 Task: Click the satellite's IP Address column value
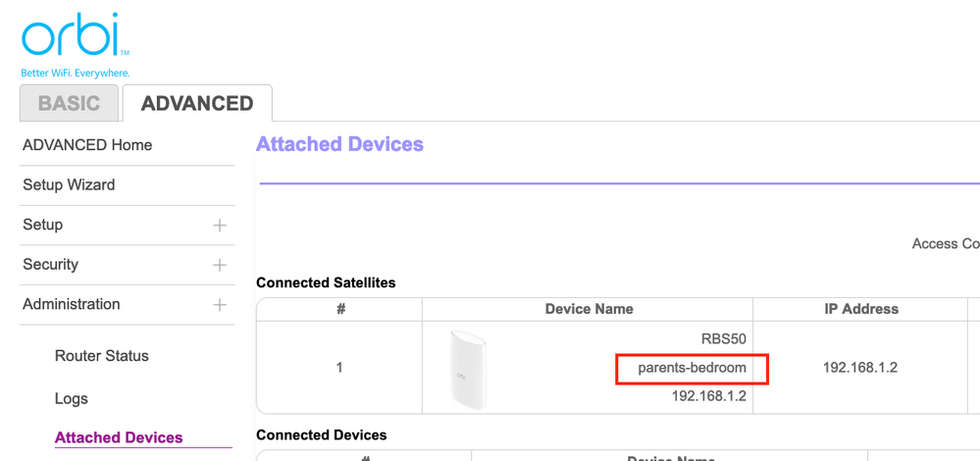860,368
